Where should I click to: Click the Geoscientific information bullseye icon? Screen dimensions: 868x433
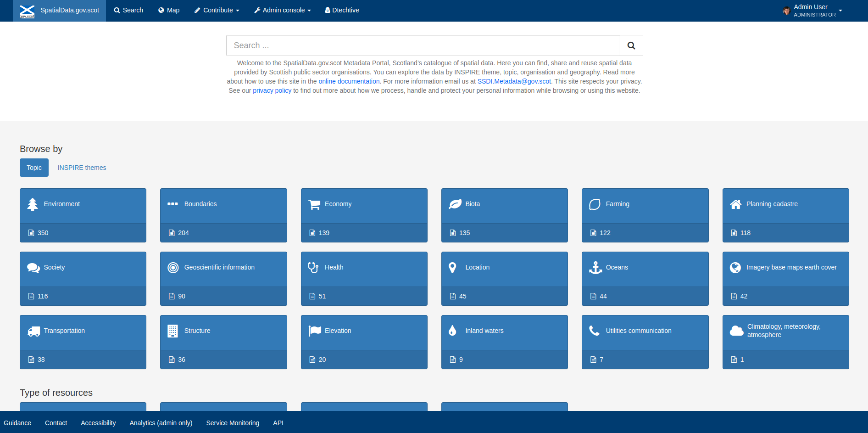pyautogui.click(x=173, y=268)
